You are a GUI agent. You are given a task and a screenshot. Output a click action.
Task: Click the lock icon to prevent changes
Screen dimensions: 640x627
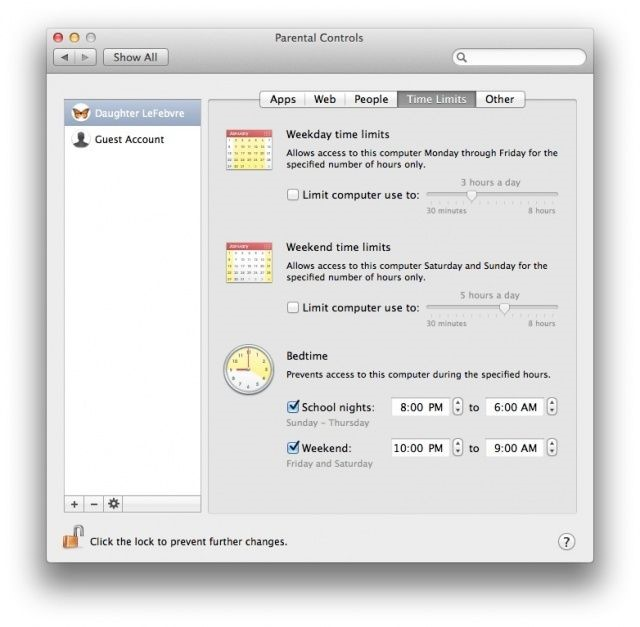click(x=71, y=540)
